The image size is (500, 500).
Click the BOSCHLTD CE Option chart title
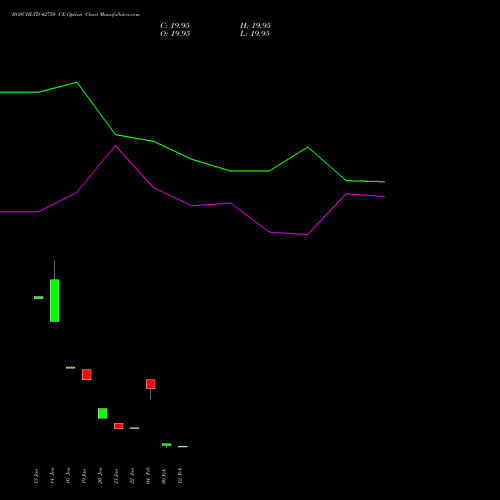pos(76,15)
